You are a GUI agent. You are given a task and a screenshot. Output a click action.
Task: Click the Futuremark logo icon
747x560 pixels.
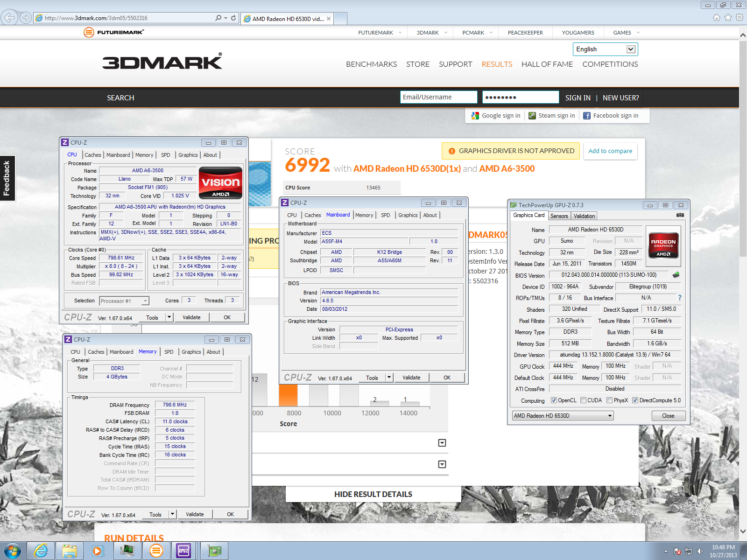click(89, 32)
